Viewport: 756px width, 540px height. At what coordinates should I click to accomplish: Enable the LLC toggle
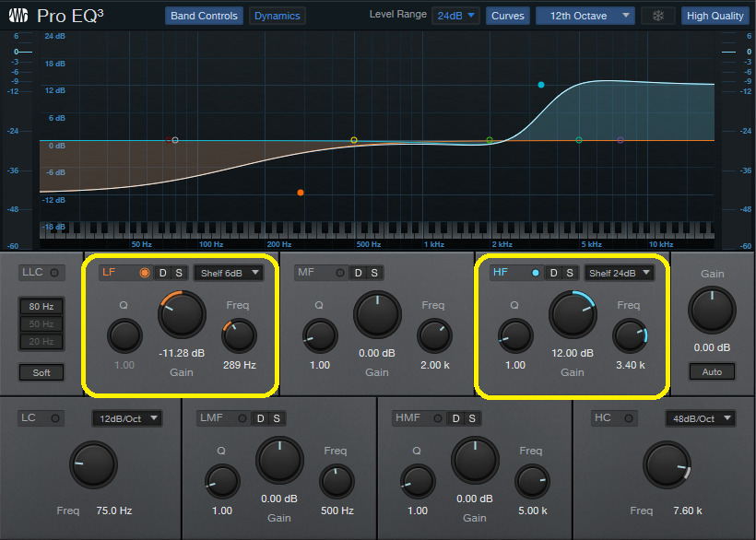53,272
